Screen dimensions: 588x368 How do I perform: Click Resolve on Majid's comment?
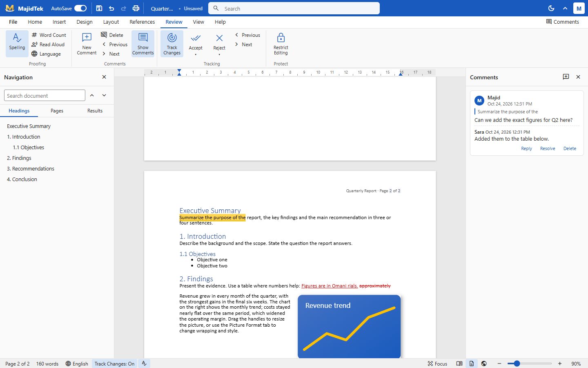coord(548,148)
